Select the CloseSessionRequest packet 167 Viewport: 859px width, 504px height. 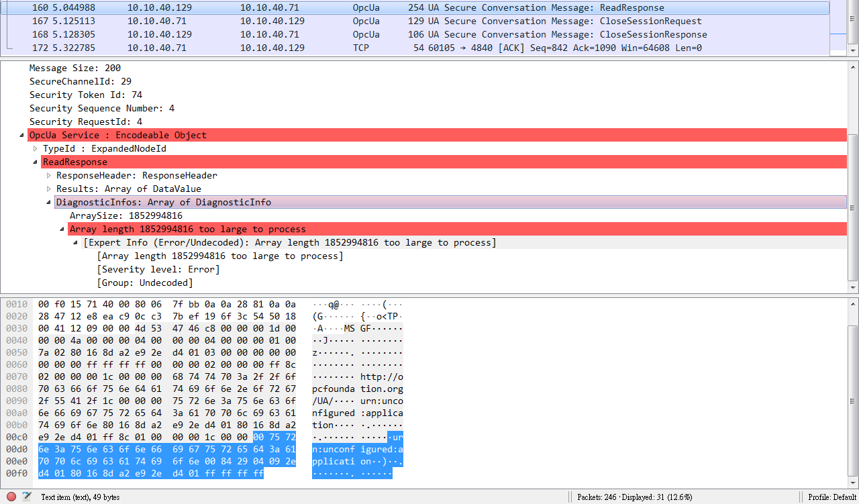pyautogui.click(x=268, y=21)
